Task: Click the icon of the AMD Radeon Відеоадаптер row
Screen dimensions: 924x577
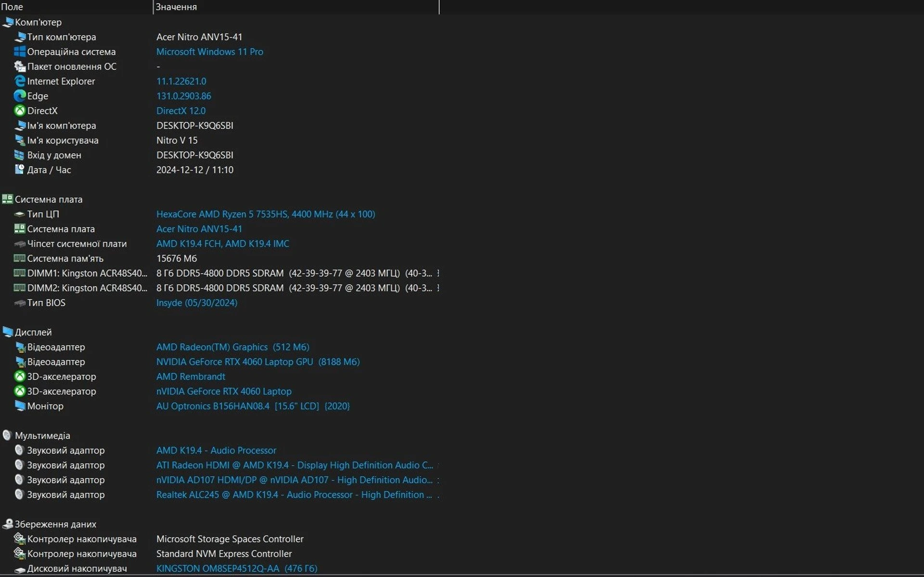Action: [x=20, y=347]
